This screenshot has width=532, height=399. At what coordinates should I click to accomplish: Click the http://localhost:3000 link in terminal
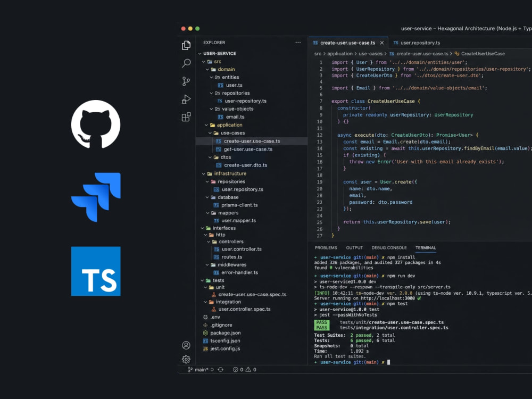[388, 298]
